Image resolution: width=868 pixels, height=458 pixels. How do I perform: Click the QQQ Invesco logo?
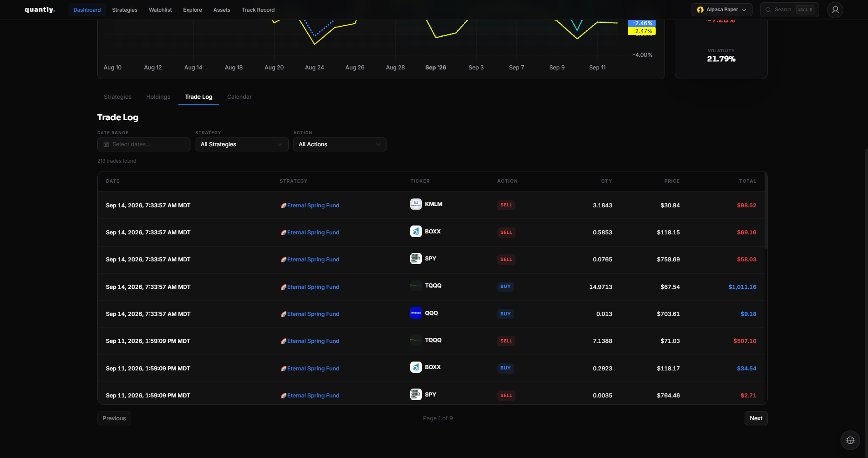[416, 313]
